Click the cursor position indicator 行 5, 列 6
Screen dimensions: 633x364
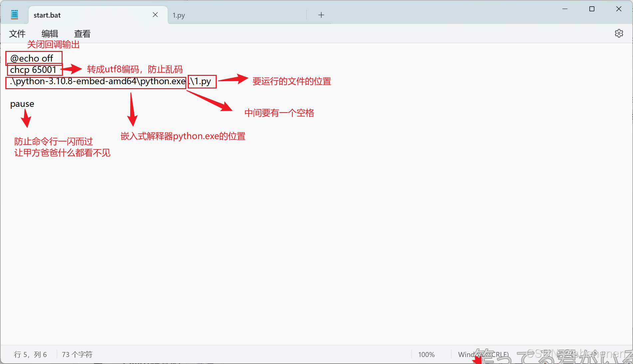pyautogui.click(x=31, y=354)
